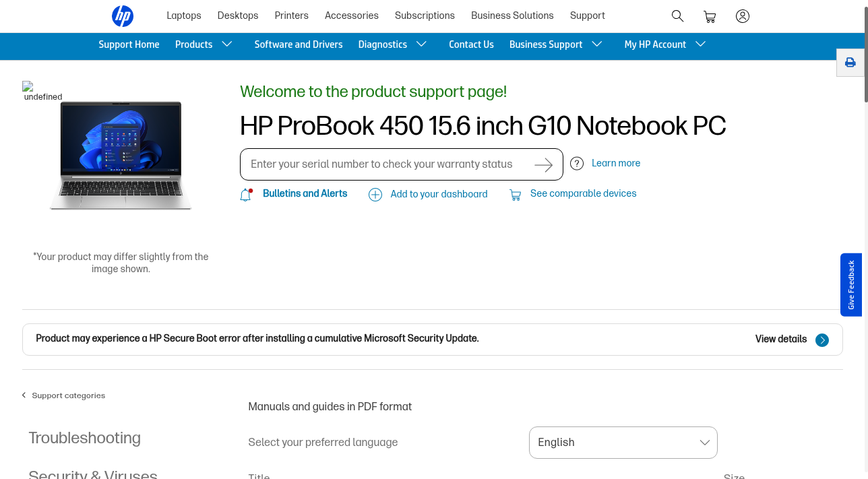The height and width of the screenshot is (479, 868).
Task: Expand the Diagnostics menu chevron
Action: 422,44
